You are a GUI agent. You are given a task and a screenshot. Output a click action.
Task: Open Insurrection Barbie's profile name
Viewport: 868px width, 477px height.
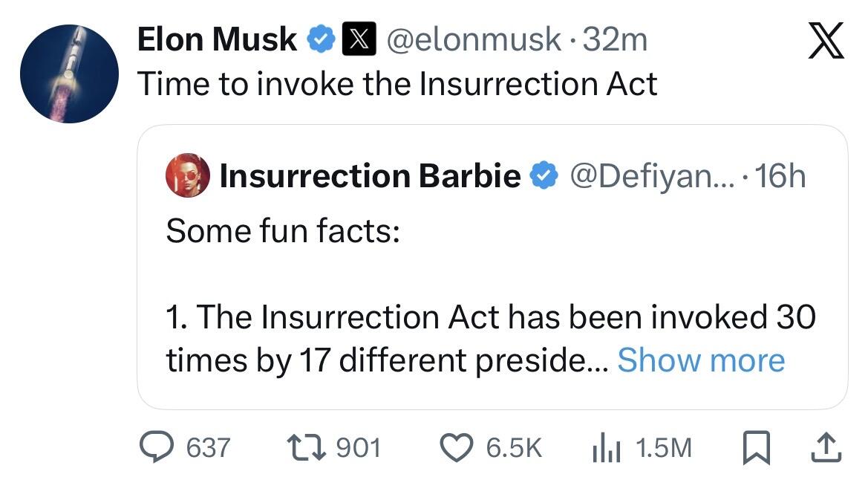[371, 176]
